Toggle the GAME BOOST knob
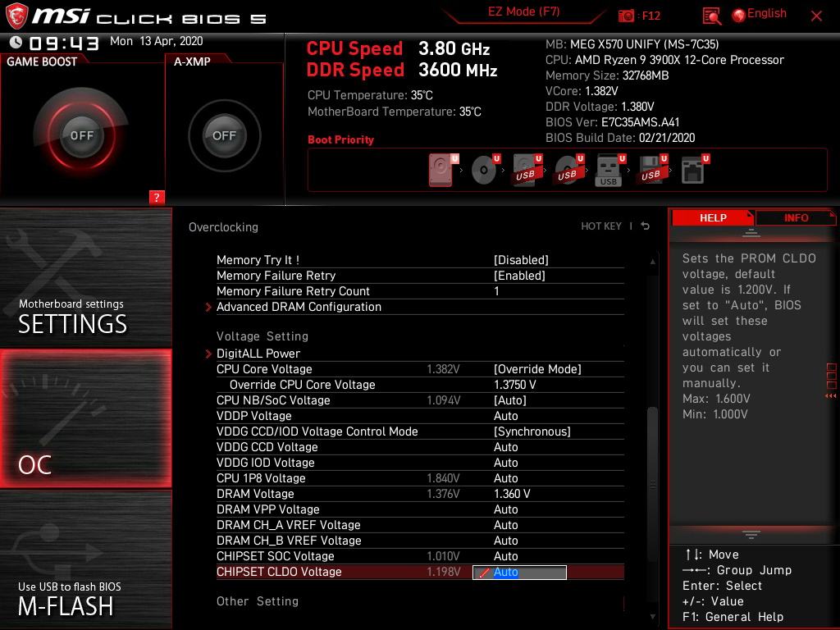Viewport: 840px width, 630px height. (81, 135)
